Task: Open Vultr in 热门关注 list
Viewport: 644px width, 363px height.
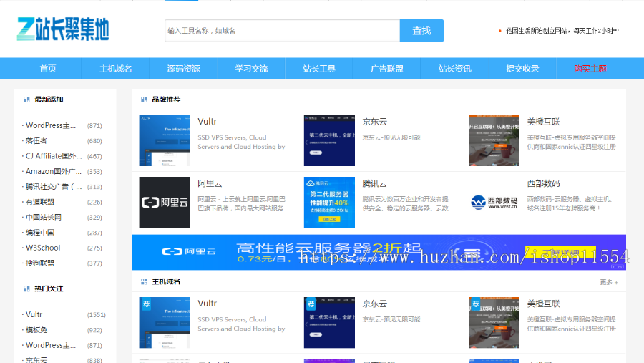Action: tap(34, 314)
